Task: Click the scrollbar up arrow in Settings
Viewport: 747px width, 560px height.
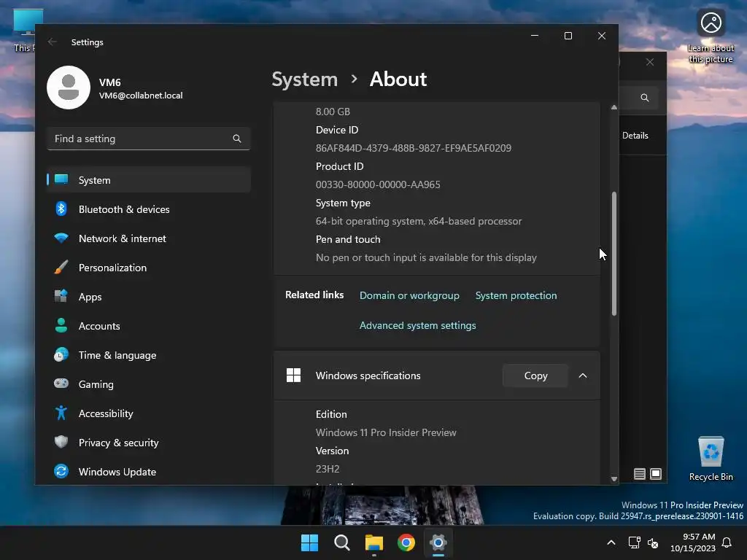Action: [x=614, y=108]
